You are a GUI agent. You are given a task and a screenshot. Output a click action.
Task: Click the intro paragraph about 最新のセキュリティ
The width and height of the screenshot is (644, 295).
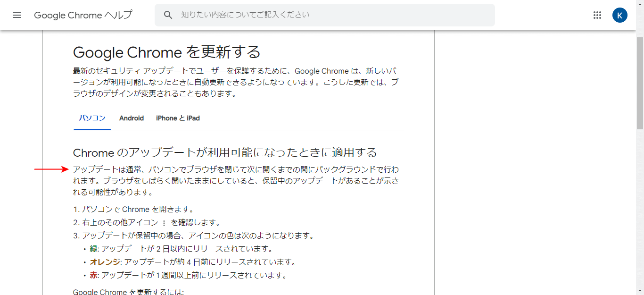coord(236,82)
